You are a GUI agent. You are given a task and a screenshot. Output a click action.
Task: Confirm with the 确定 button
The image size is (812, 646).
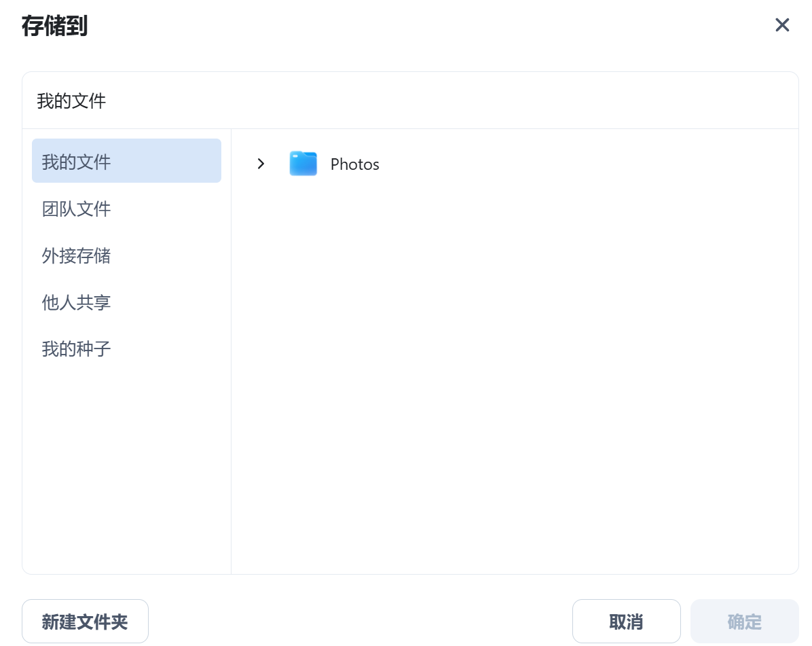point(744,621)
